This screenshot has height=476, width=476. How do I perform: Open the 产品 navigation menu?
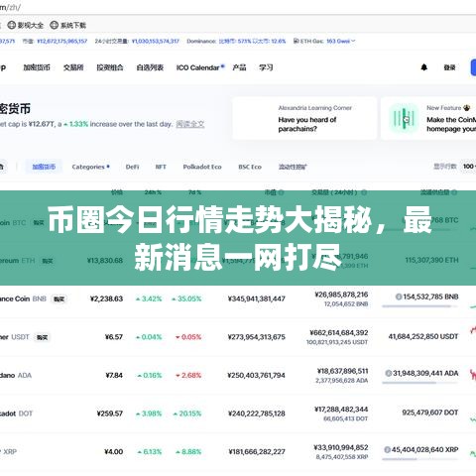(239, 67)
